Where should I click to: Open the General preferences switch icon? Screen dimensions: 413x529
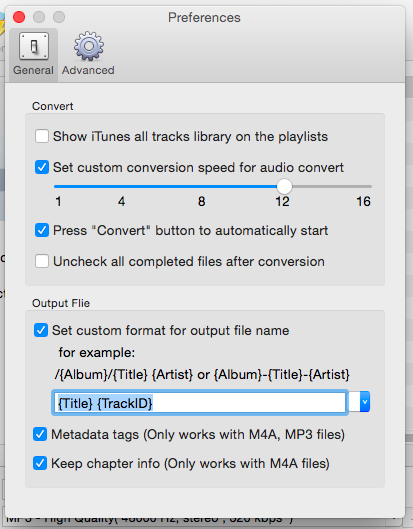tap(33, 46)
